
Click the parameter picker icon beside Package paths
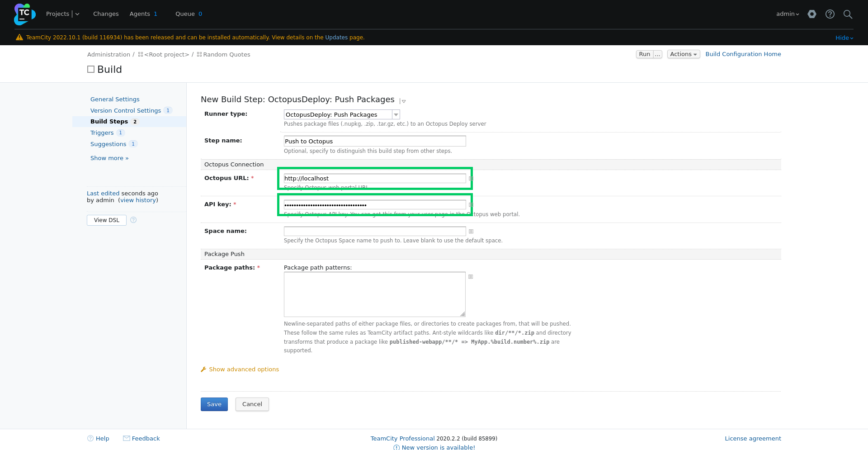pyautogui.click(x=471, y=277)
